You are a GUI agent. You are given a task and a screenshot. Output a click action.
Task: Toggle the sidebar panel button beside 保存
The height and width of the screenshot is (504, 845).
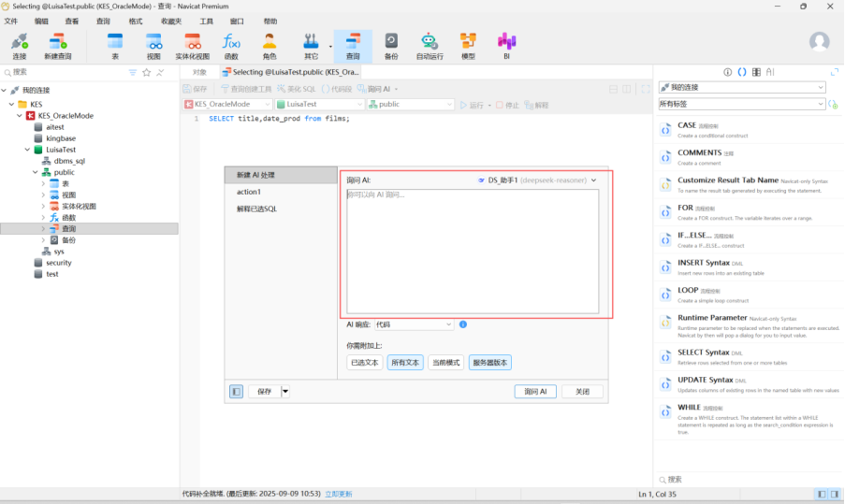pyautogui.click(x=237, y=392)
